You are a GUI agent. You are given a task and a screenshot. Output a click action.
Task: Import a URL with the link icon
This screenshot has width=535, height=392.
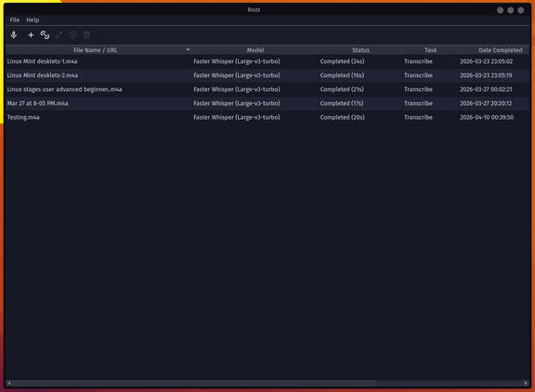pos(45,34)
